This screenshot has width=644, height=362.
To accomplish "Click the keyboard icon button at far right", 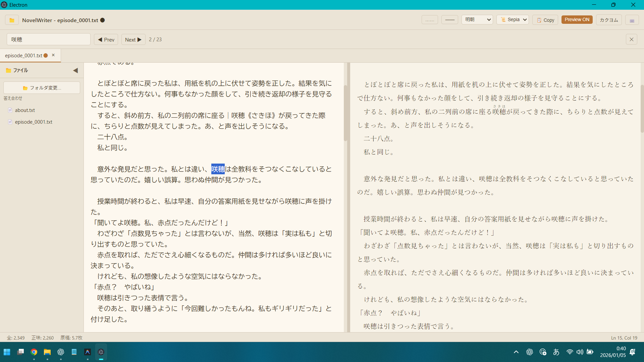I will 632,20.
